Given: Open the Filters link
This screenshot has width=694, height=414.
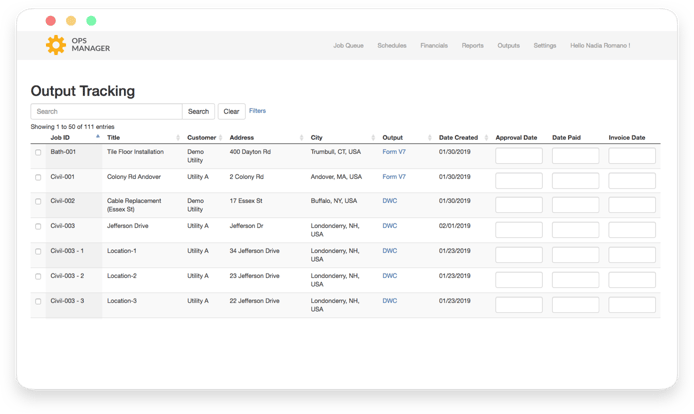Looking at the screenshot, I should click(257, 111).
